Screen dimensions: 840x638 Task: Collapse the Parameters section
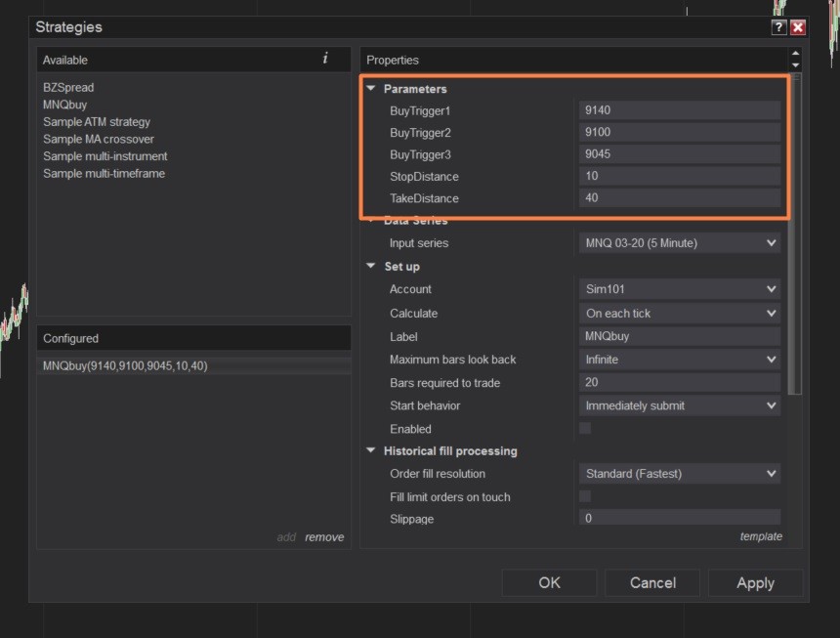(371, 89)
